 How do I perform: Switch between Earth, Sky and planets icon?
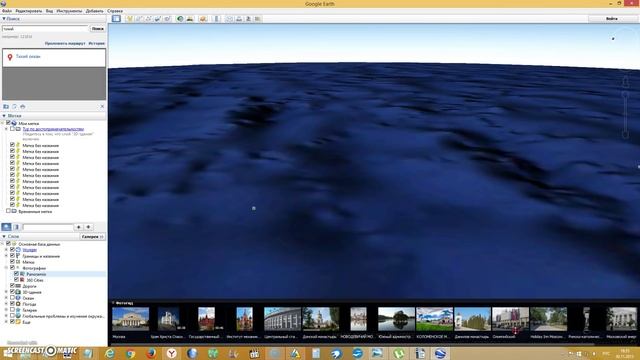[x=203, y=19]
